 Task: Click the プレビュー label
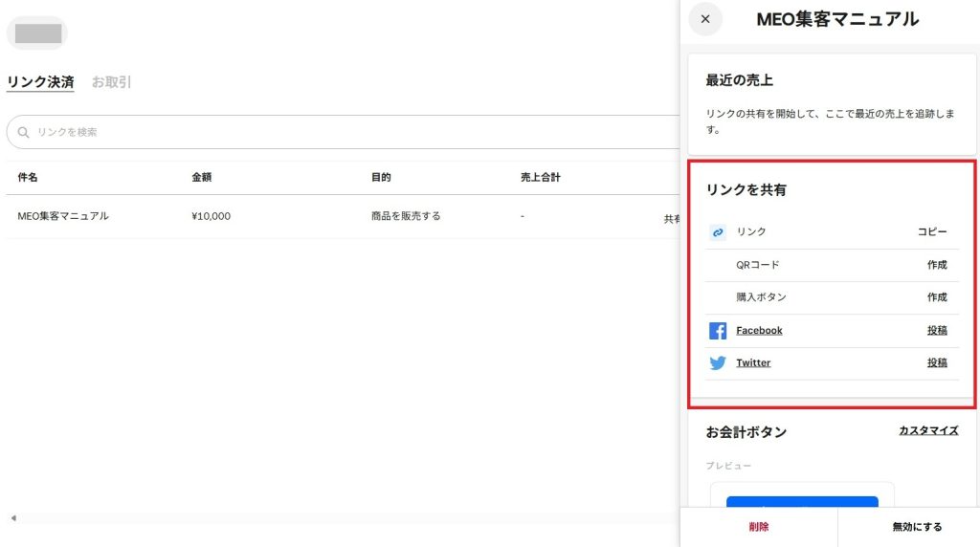click(x=728, y=466)
